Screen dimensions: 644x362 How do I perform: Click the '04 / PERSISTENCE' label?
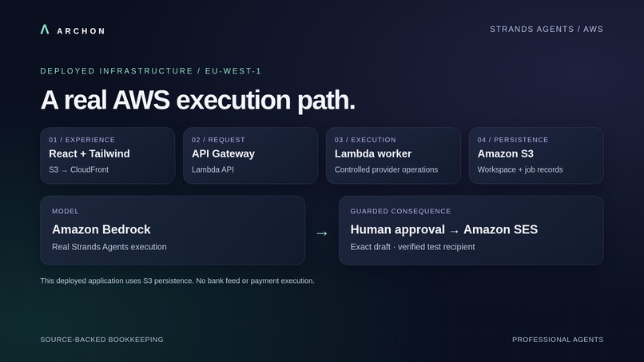coord(513,140)
